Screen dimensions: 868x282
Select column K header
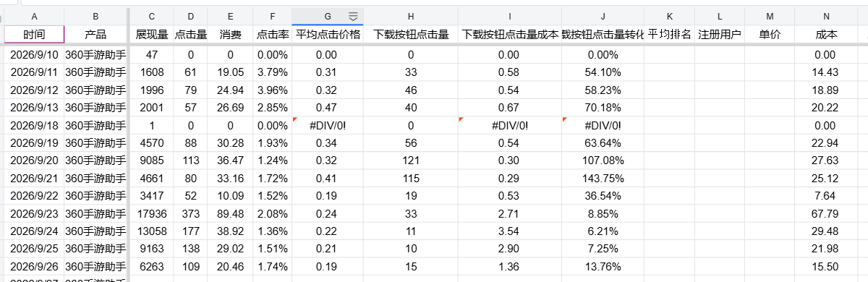click(x=669, y=16)
